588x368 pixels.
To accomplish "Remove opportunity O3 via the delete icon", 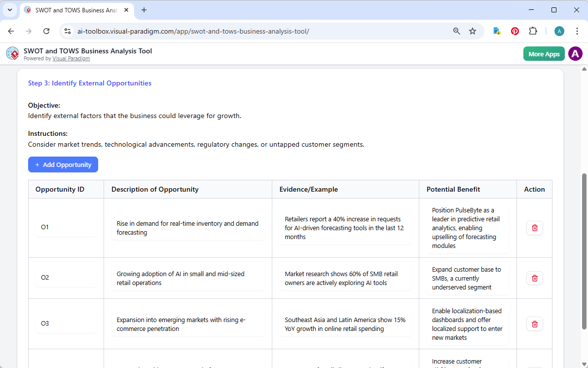I will (534, 324).
